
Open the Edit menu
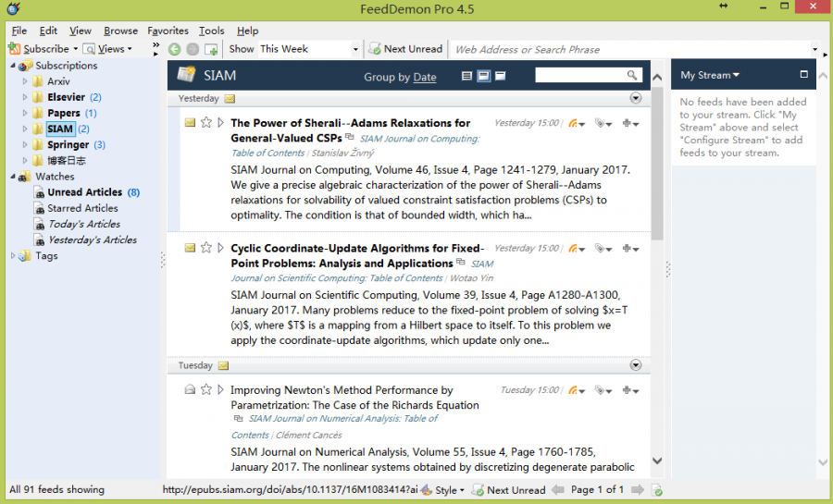coord(48,31)
